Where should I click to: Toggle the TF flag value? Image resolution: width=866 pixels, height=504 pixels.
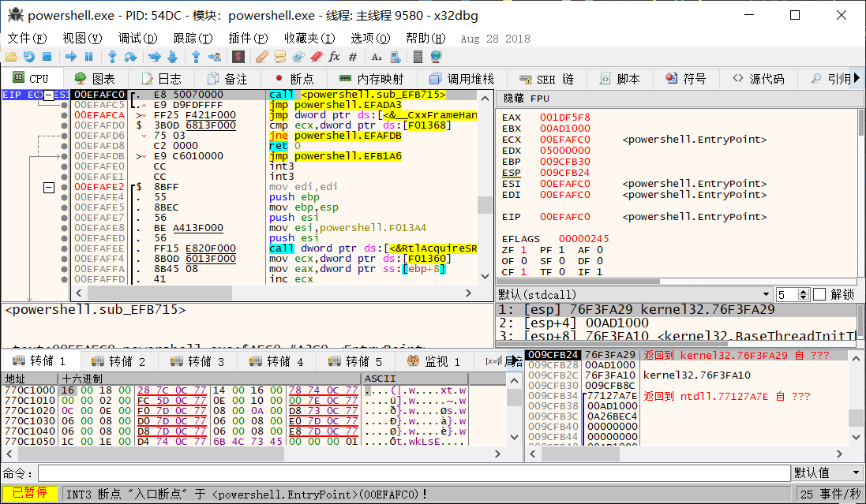(562, 272)
